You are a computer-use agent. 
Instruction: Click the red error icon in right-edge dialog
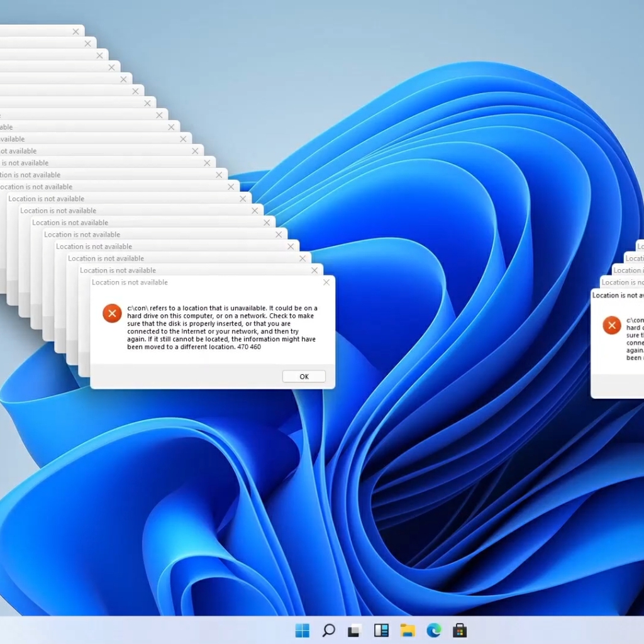pyautogui.click(x=611, y=325)
